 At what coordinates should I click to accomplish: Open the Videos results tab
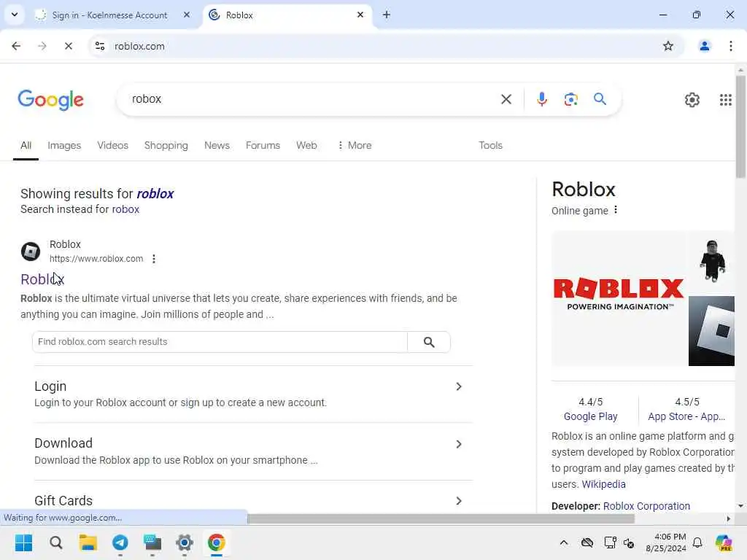(x=112, y=145)
